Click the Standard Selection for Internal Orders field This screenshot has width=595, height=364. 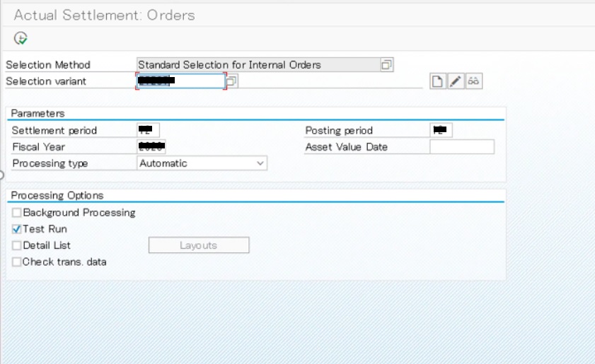(258, 65)
